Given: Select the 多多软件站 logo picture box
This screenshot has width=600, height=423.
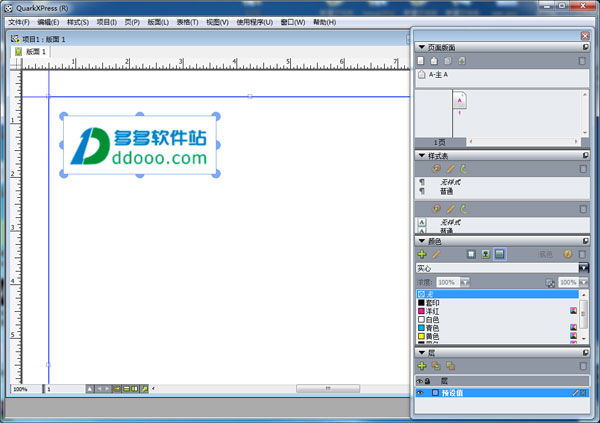Looking at the screenshot, I should [140, 145].
